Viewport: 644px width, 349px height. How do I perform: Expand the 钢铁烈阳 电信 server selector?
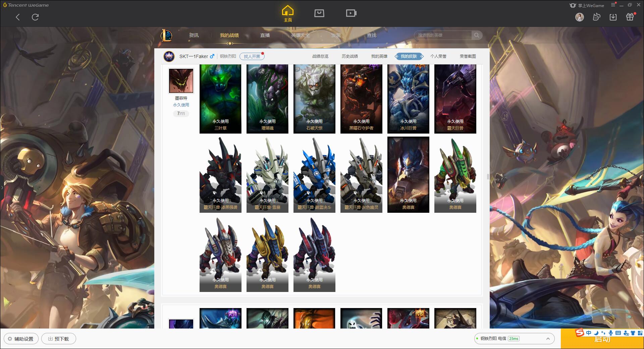(514, 339)
